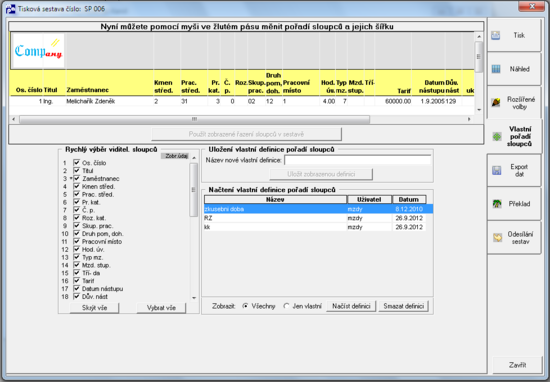The width and height of the screenshot is (550, 382).
Task: Click Použít zobrazené řazení sloupců button
Action: click(x=246, y=134)
